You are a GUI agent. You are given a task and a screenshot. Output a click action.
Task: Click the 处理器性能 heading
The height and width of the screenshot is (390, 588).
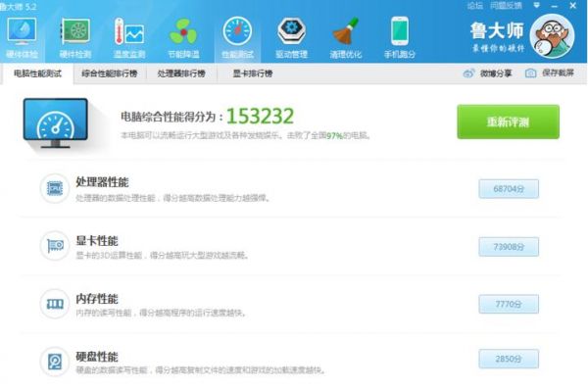click(x=102, y=182)
